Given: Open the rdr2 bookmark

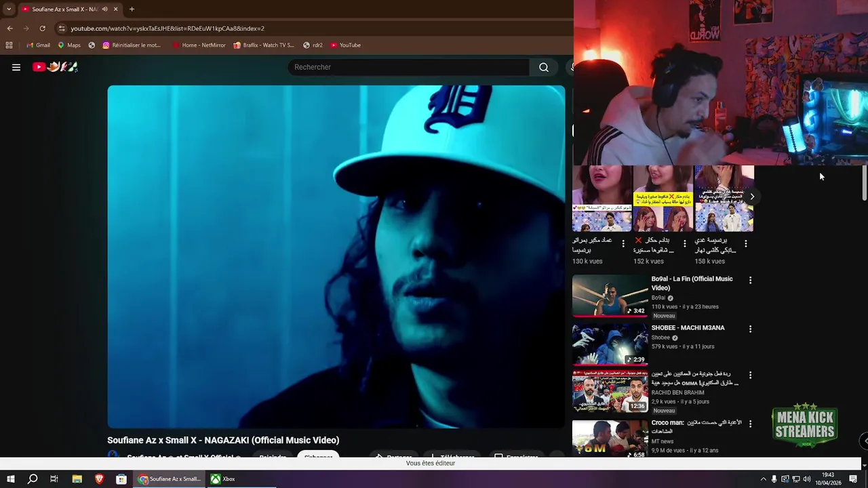Looking at the screenshot, I should pos(313,45).
